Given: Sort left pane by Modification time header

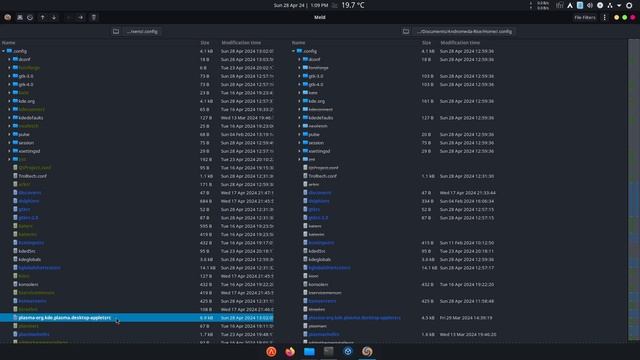Looking at the screenshot, I should (x=241, y=42).
